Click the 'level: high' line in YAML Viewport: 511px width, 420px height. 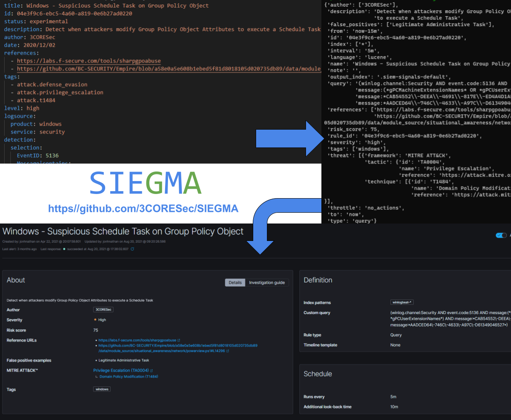click(22, 108)
